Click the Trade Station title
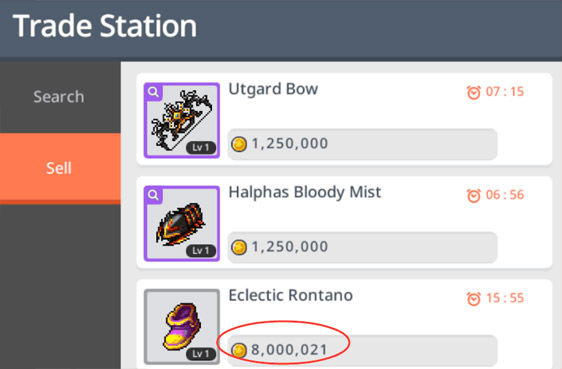This screenshot has height=369, width=562. tap(105, 26)
